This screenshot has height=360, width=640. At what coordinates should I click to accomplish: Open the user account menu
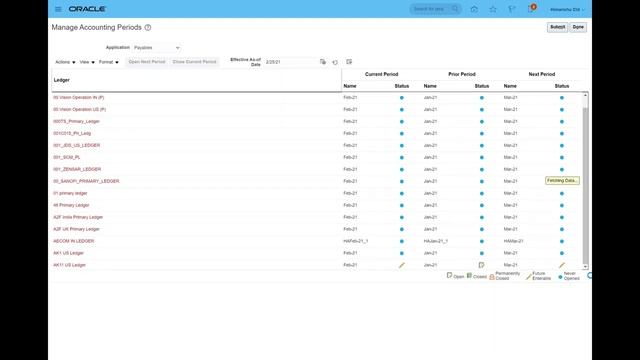[567, 9]
